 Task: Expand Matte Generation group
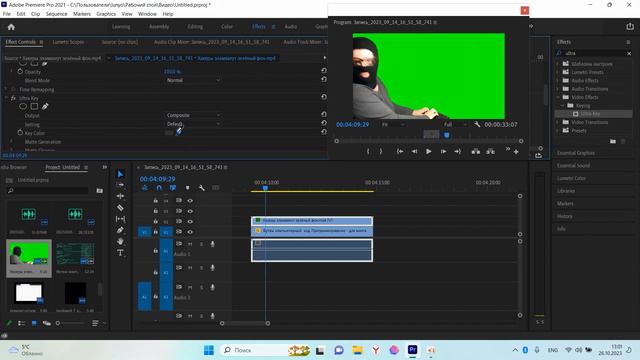11,142
